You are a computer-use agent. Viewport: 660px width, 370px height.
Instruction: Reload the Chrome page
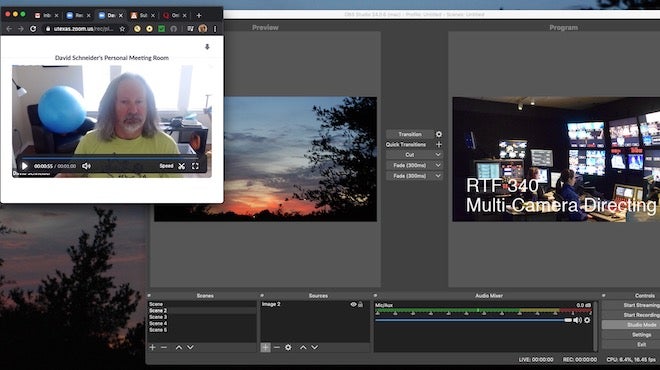33,29
